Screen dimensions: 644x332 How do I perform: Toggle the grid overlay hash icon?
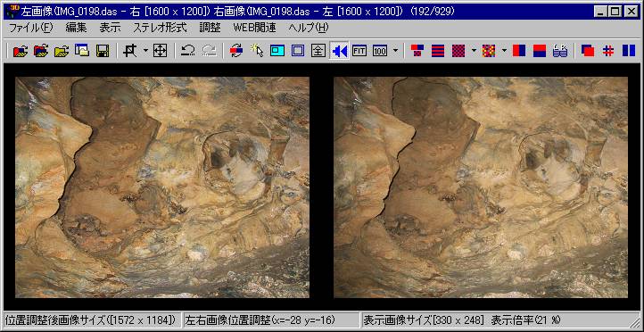click(x=607, y=51)
